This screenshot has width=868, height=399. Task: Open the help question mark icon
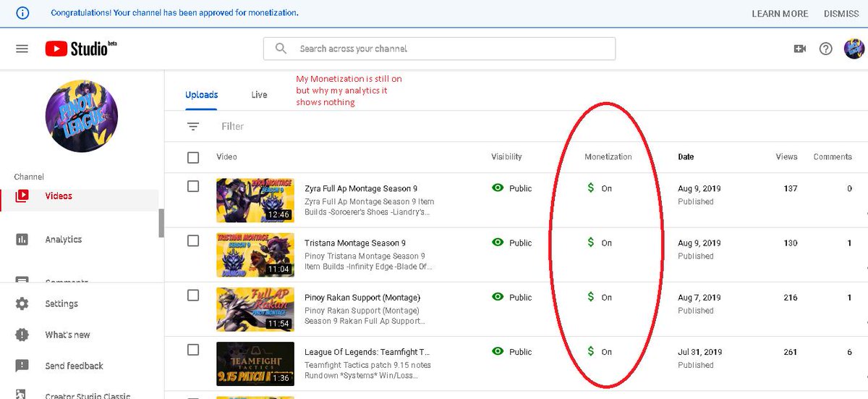tap(826, 49)
